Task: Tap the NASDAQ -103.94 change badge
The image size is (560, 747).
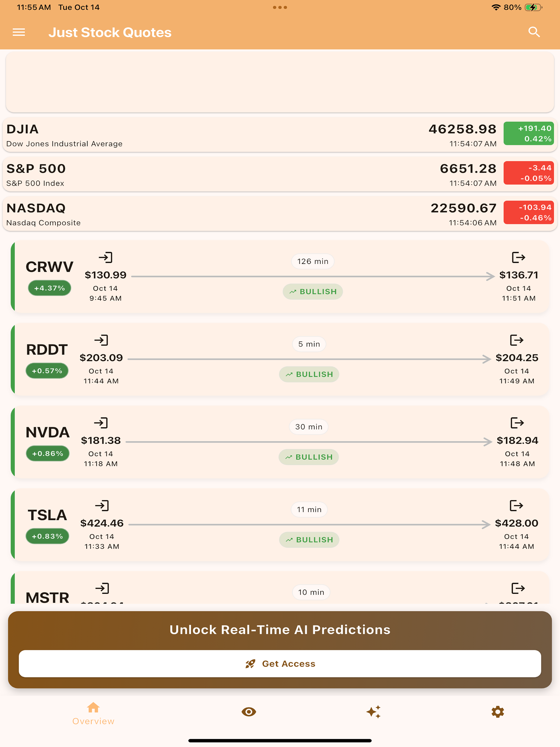Action: [x=529, y=212]
